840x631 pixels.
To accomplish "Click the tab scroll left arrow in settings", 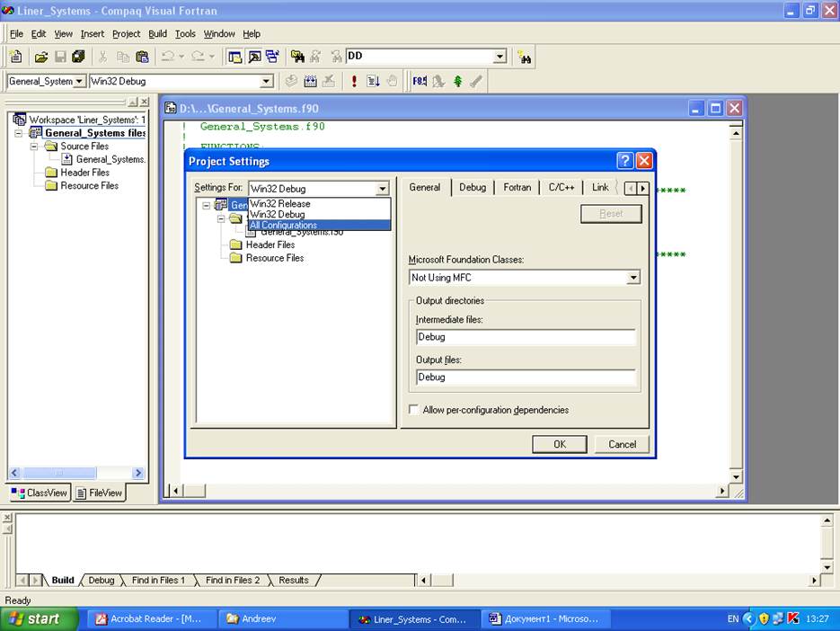I will click(x=631, y=189).
